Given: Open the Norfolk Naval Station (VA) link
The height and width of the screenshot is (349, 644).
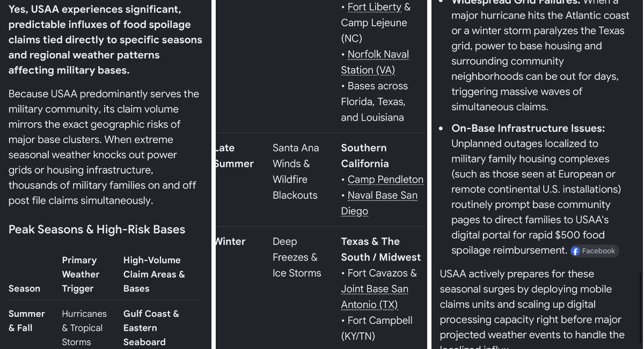Looking at the screenshot, I should tap(375, 62).
